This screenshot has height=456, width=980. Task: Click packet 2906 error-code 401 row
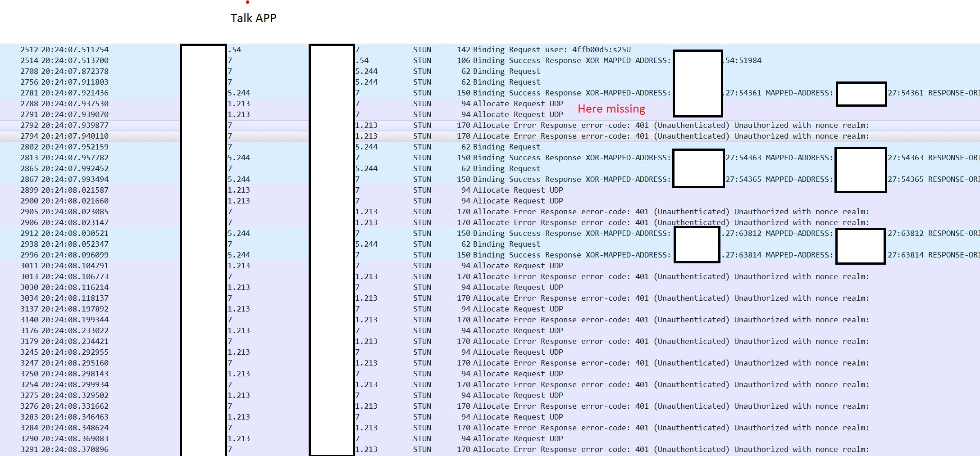pyautogui.click(x=490, y=222)
